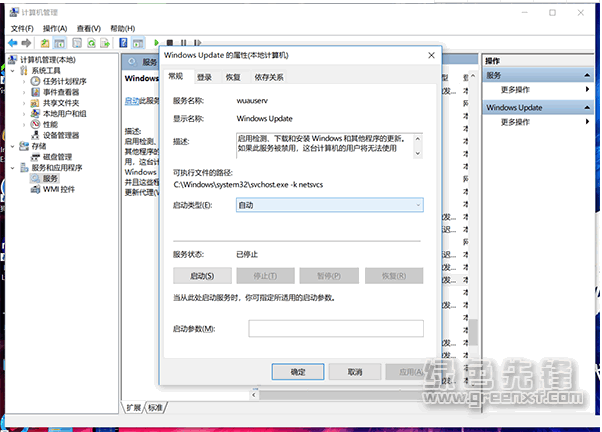Toggle the show/hide action pane icon
This screenshot has width=602, height=432.
(x=138, y=43)
